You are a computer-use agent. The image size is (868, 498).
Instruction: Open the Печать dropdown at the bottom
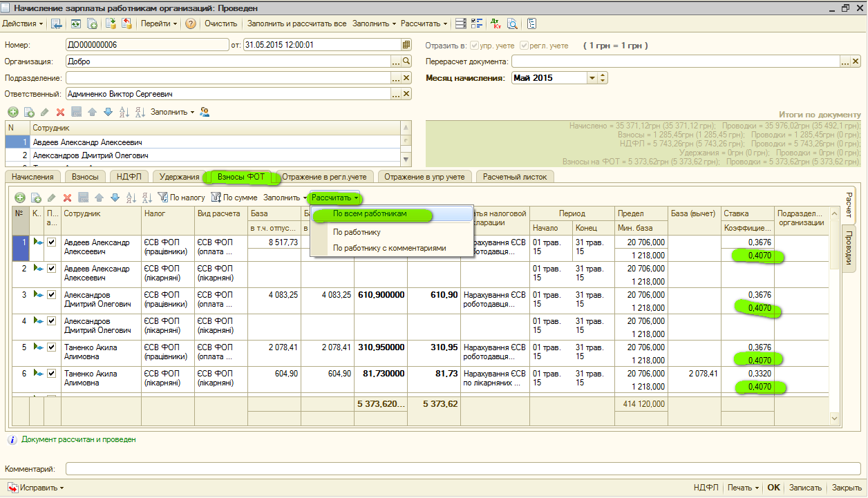[x=743, y=488]
